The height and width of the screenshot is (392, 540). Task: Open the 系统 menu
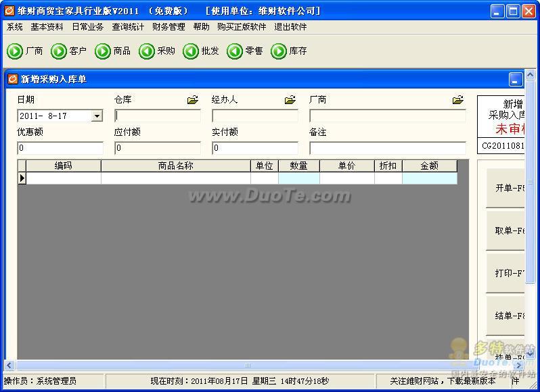pyautogui.click(x=14, y=27)
